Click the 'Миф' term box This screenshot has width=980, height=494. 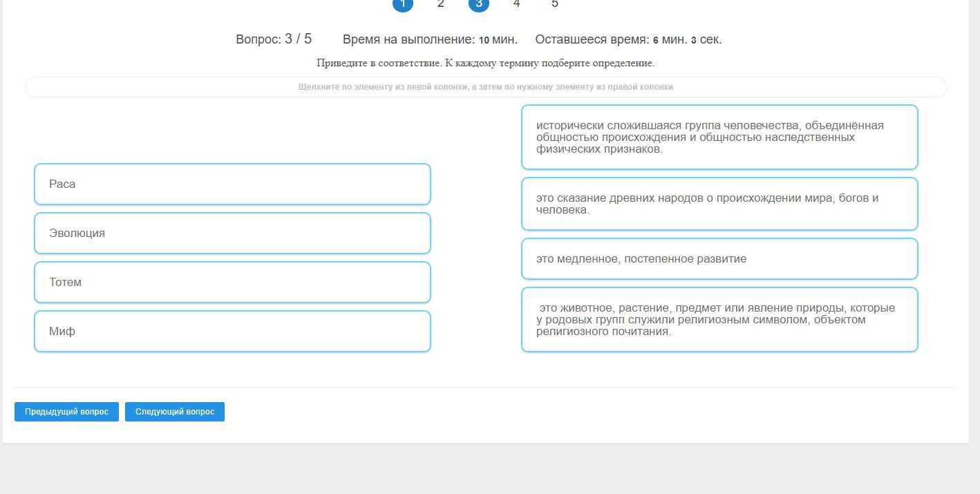(x=232, y=332)
